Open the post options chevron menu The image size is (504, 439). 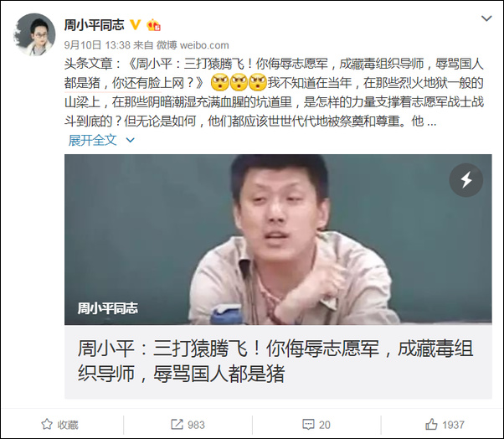tap(486, 18)
